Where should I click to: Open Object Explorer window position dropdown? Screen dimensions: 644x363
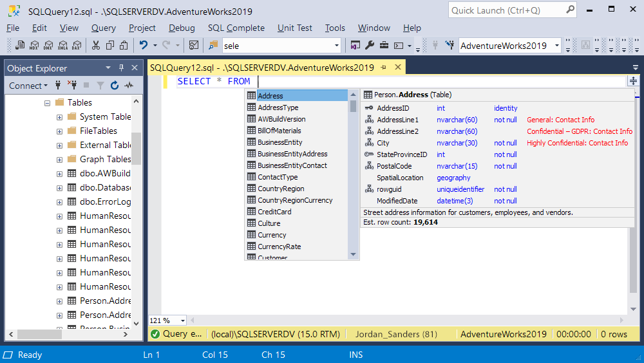(108, 68)
